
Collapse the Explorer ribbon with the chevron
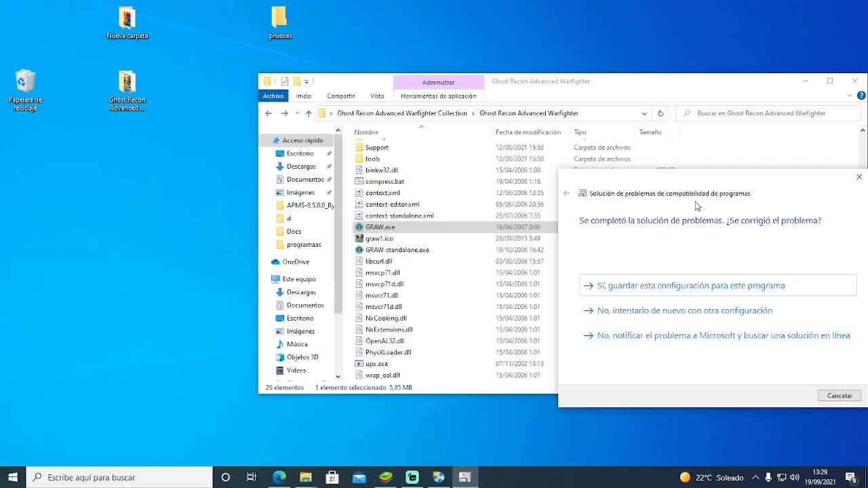coord(850,96)
